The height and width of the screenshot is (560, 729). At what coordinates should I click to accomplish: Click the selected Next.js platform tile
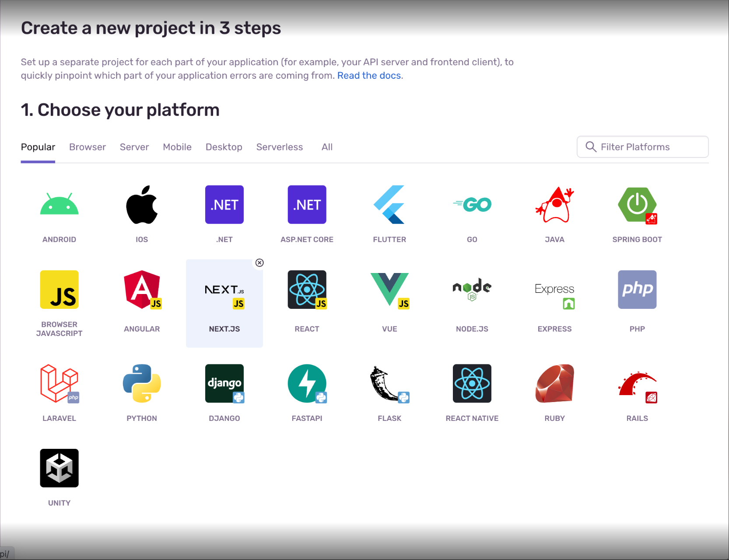click(x=224, y=303)
